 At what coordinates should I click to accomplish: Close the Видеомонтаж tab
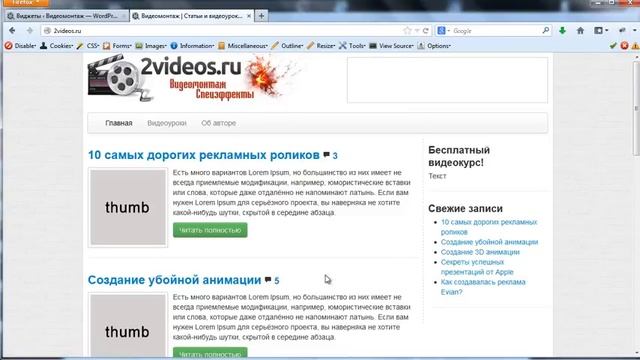click(x=249, y=16)
